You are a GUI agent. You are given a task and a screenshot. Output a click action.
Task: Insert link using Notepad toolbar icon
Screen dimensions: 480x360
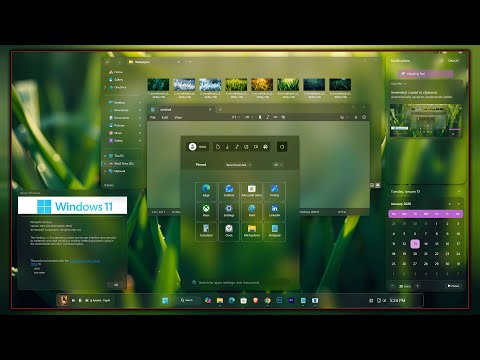(275, 117)
